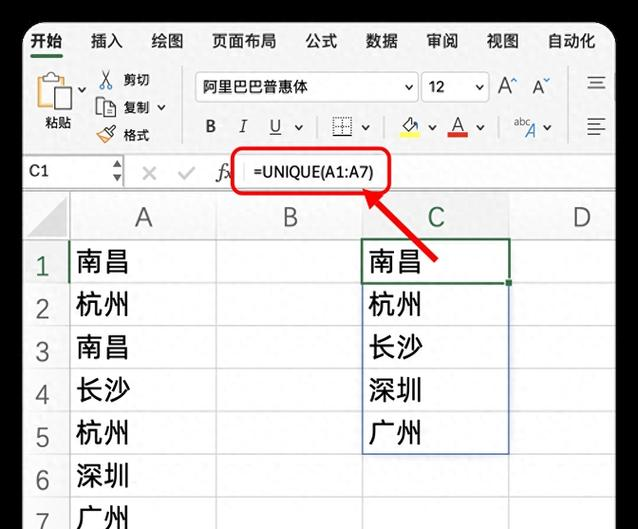Cancel formula entry with X icon
Image resolution: width=638 pixels, height=529 pixels.
pos(149,174)
